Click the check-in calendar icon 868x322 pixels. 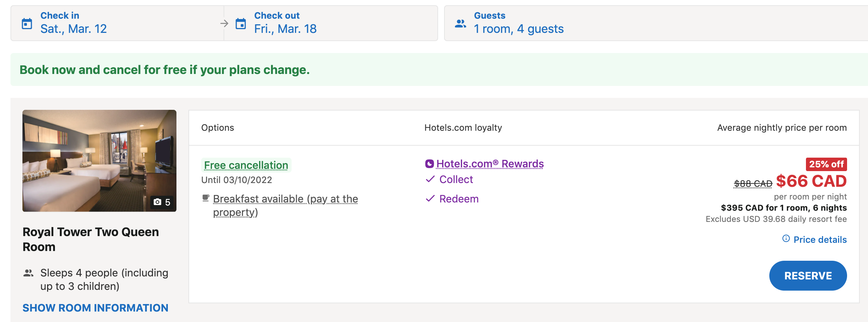[27, 24]
